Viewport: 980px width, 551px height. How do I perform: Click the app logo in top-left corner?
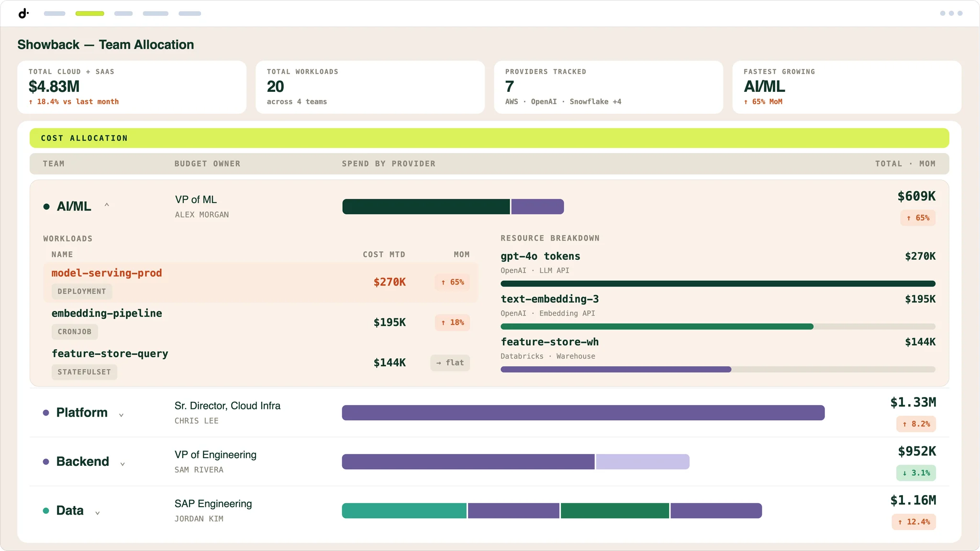(x=23, y=13)
